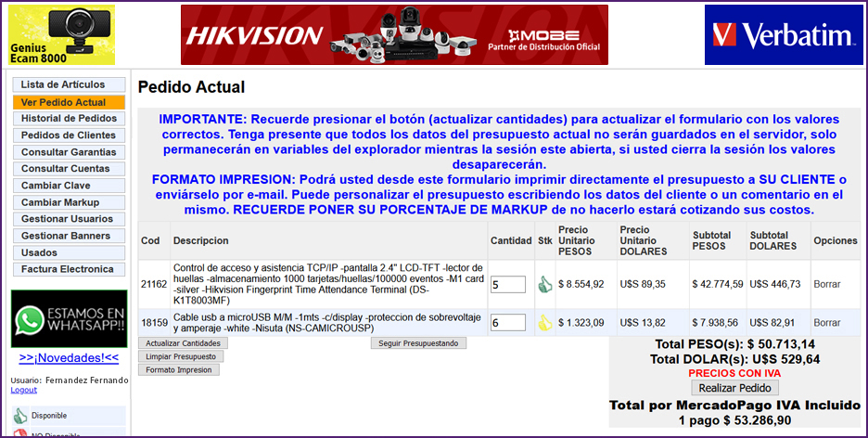Click Formato Impresion button
The image size is (868, 438).
[x=179, y=370]
